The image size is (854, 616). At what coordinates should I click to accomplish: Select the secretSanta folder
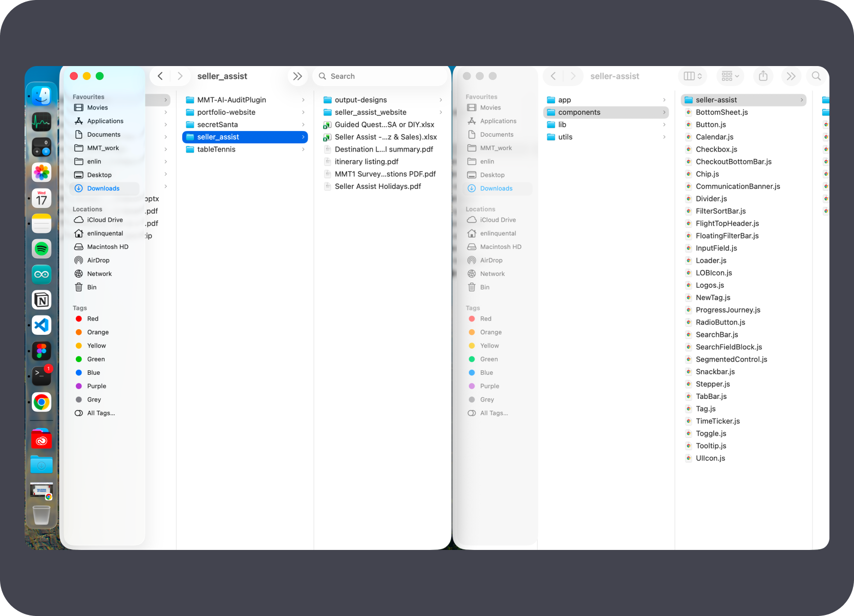point(245,124)
